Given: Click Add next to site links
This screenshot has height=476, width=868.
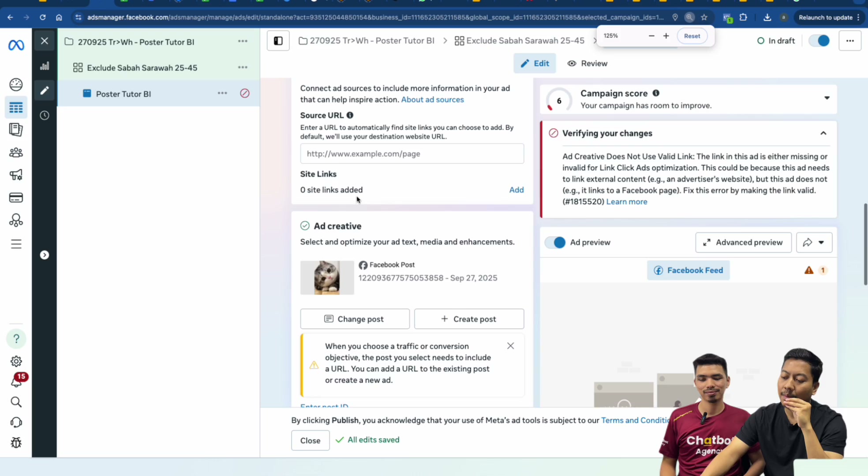Looking at the screenshot, I should (516, 190).
